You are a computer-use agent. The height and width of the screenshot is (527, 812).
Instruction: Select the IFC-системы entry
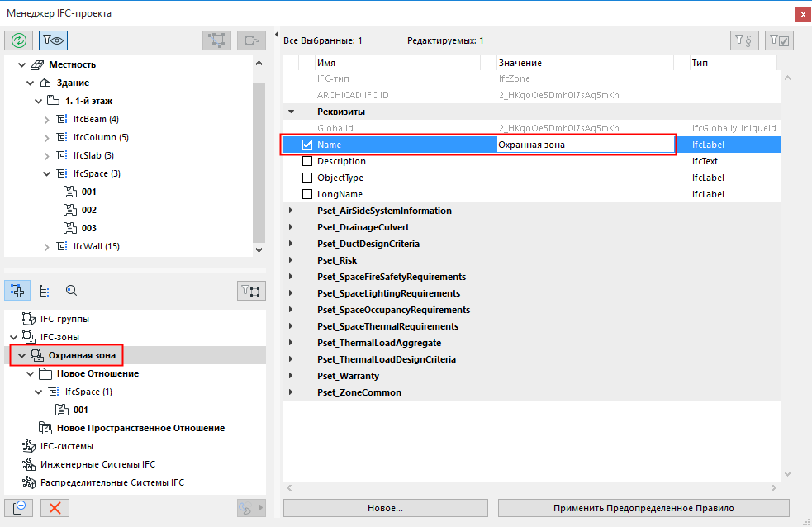pyautogui.click(x=67, y=445)
